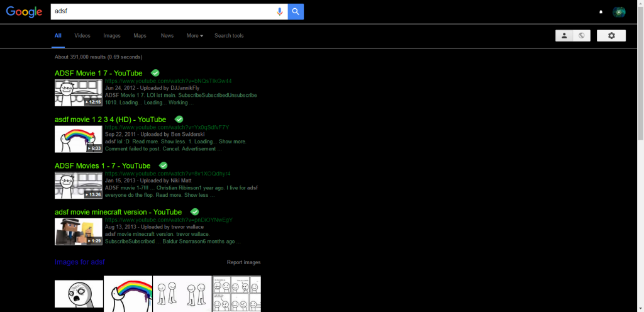
Task: Open the Google account avatar
Action: pyautogui.click(x=619, y=12)
